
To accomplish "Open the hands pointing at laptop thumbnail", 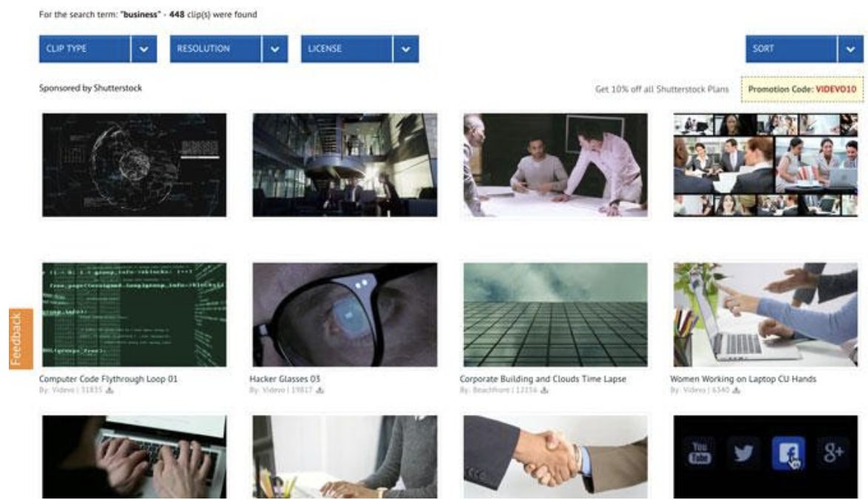I will point(765,314).
